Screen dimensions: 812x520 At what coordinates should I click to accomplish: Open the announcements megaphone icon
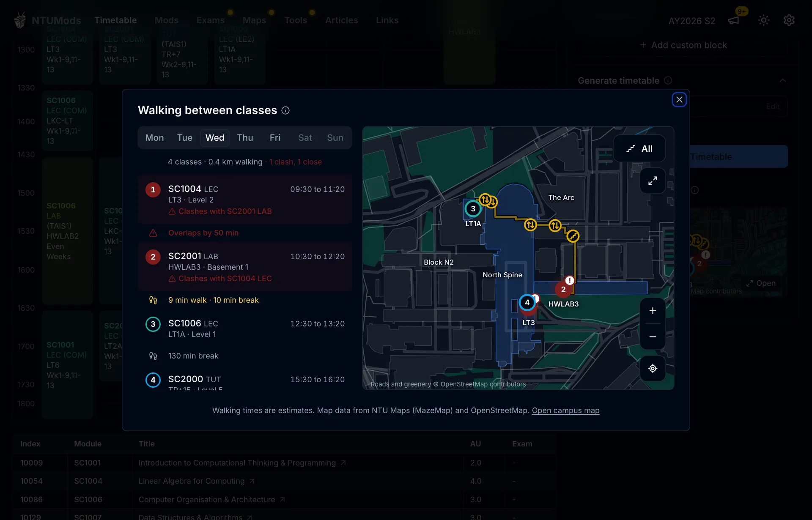click(733, 20)
